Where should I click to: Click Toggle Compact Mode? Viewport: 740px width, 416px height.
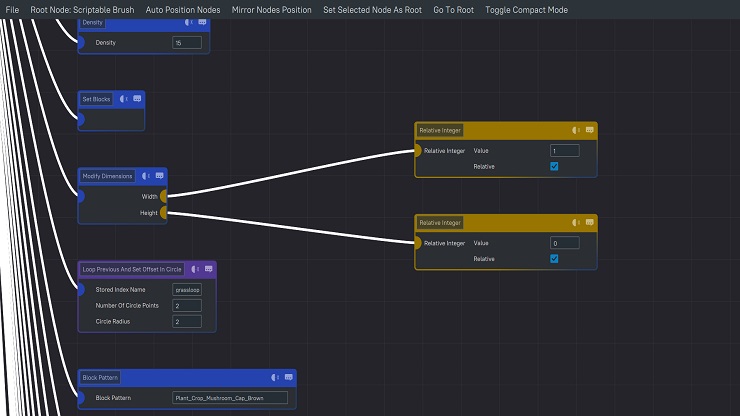pyautogui.click(x=526, y=9)
